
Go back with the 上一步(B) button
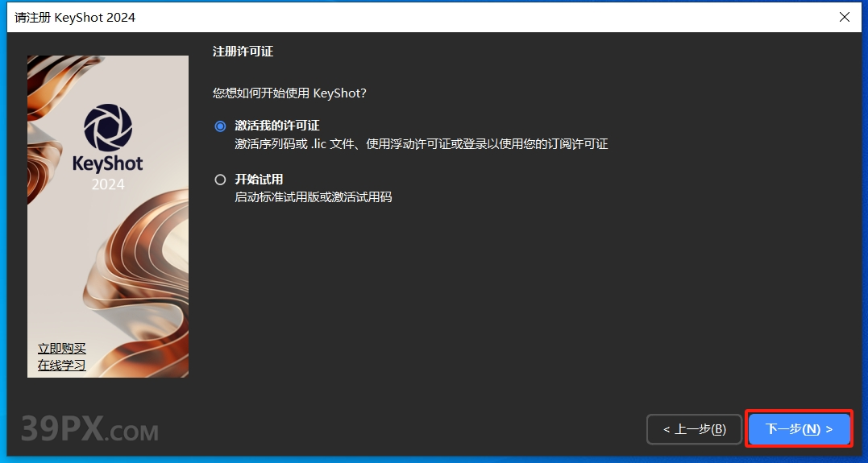pyautogui.click(x=694, y=429)
